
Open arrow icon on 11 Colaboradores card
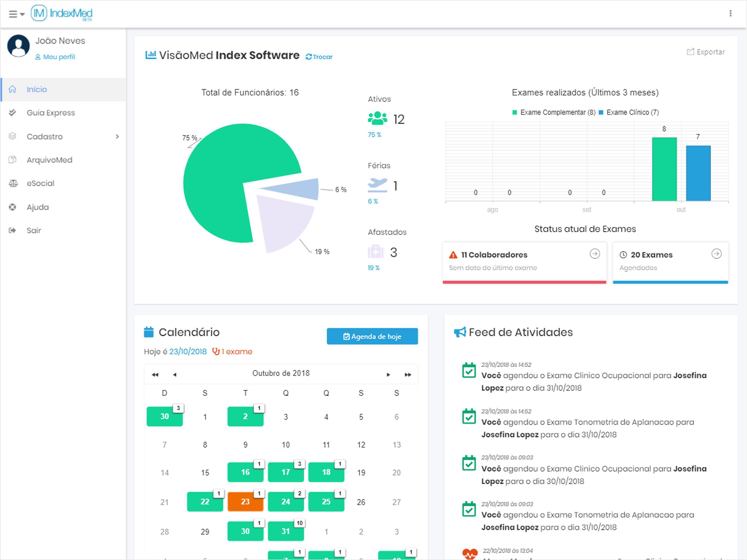[594, 254]
